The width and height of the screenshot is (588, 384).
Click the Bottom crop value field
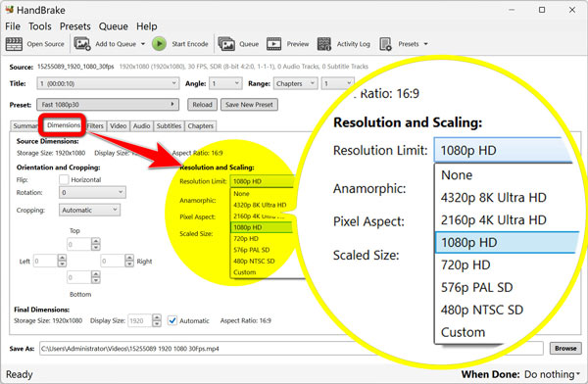click(x=79, y=277)
